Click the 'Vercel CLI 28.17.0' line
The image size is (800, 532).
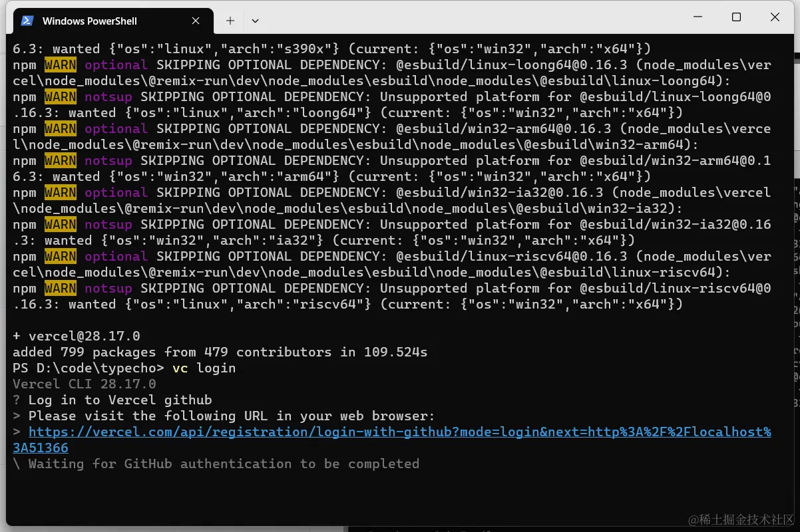coord(85,384)
